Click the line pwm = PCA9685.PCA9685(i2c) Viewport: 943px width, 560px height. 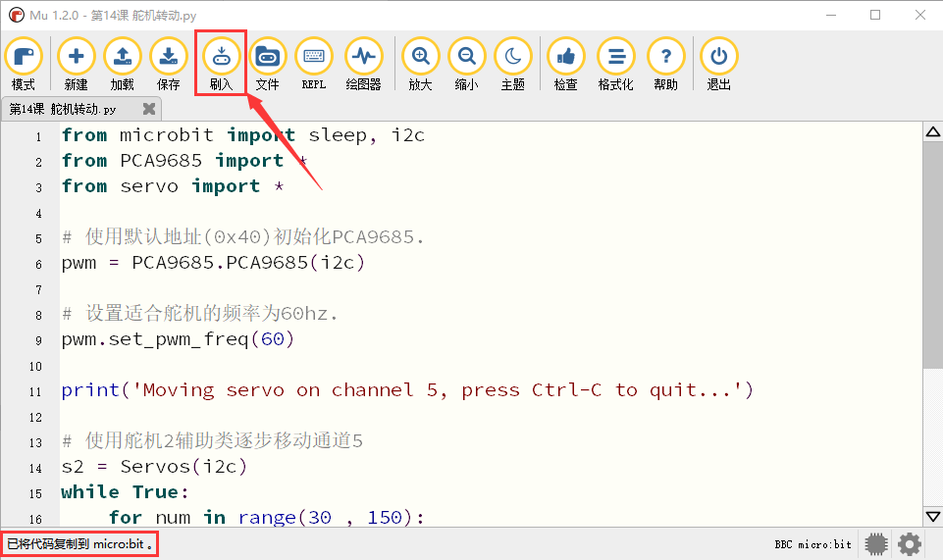click(213, 263)
